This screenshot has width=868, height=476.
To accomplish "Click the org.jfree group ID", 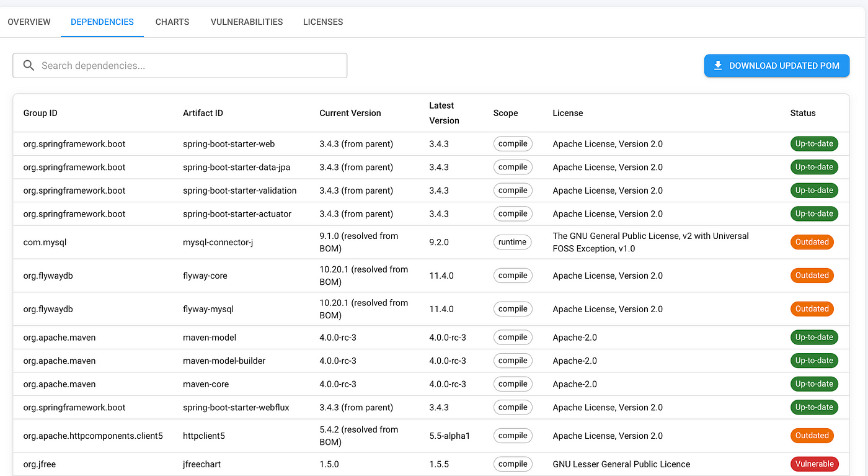I will coord(40,464).
